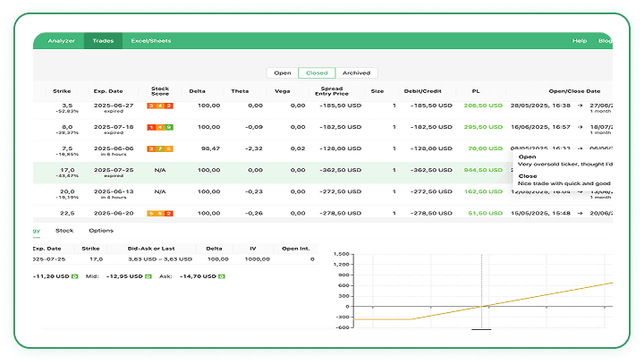Click the Theta value -2,32
644x364 pixels.
pyautogui.click(x=254, y=148)
